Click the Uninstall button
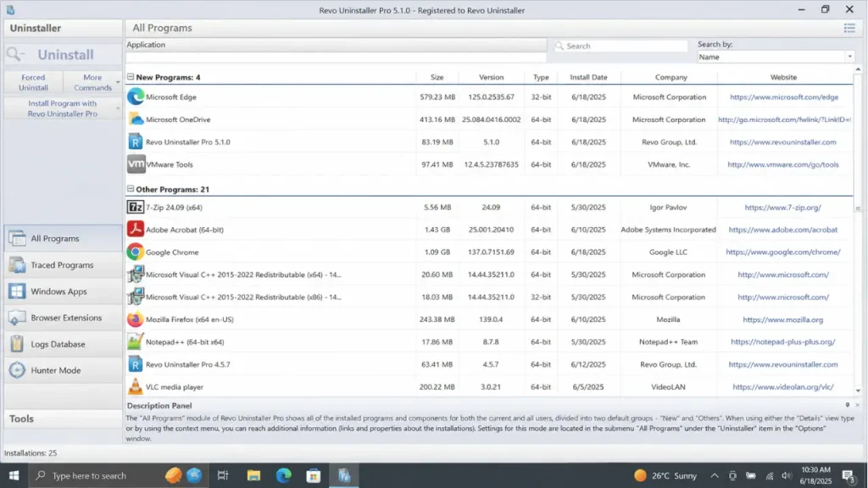 (x=63, y=54)
